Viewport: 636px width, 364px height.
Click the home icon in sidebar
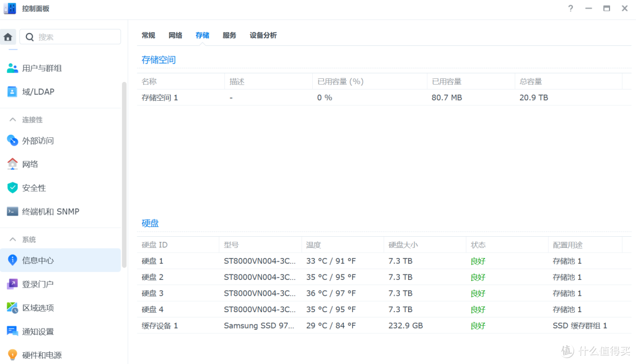click(8, 37)
